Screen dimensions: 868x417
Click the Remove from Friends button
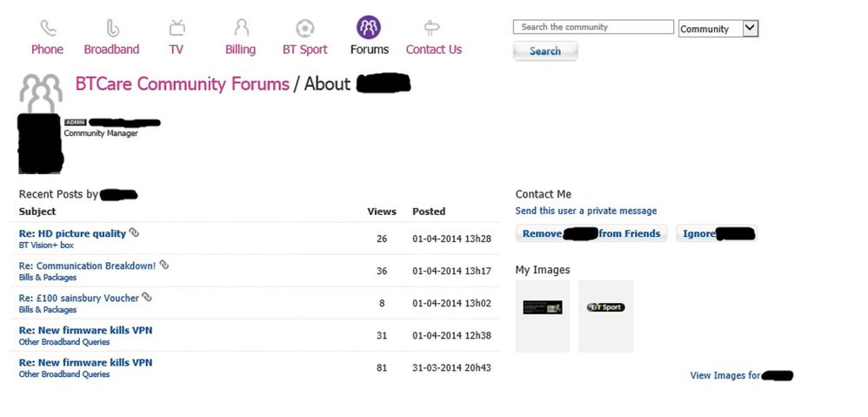pos(591,233)
